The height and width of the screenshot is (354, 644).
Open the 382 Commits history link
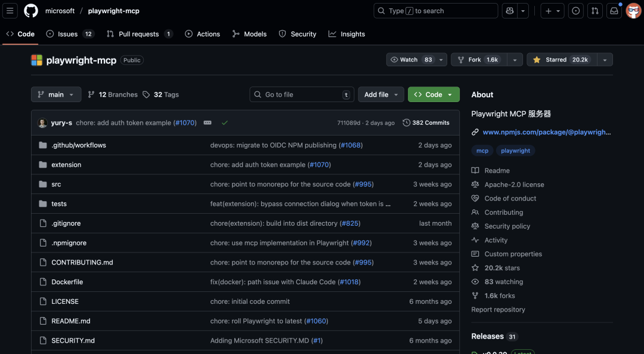tap(426, 122)
